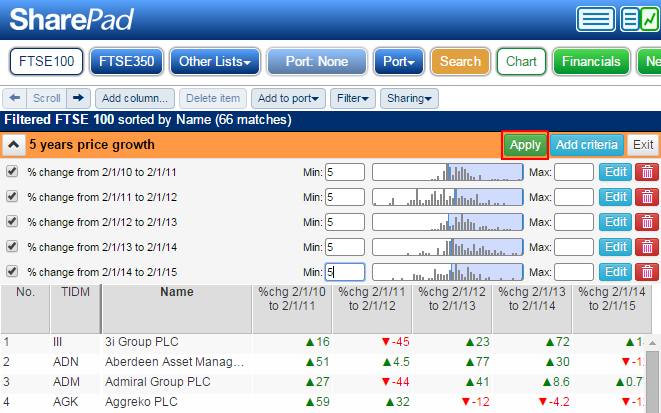Open the Port dropdown menu

(x=399, y=62)
